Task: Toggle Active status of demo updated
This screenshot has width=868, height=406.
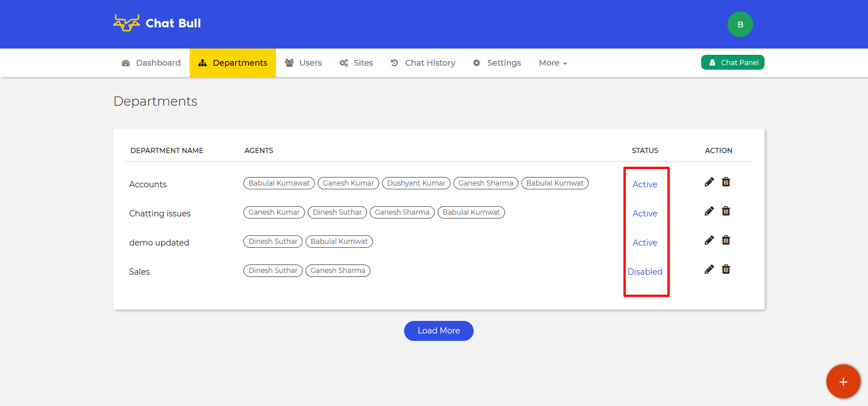Action: tap(645, 243)
